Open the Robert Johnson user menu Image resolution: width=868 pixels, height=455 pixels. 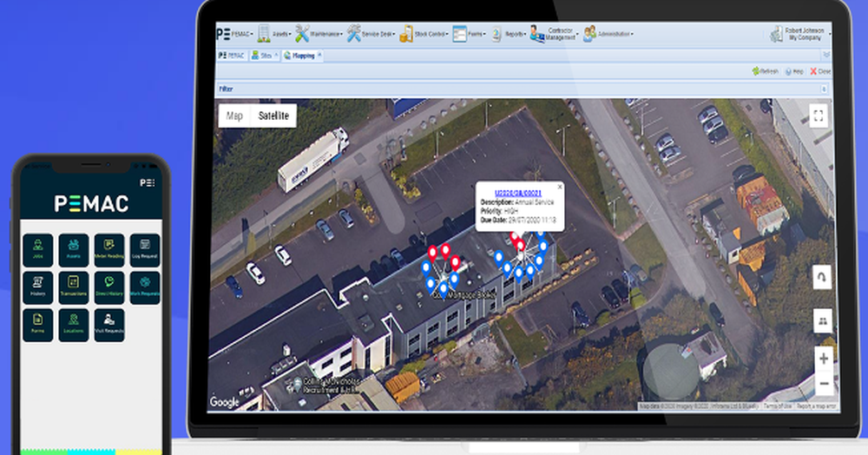click(800, 35)
